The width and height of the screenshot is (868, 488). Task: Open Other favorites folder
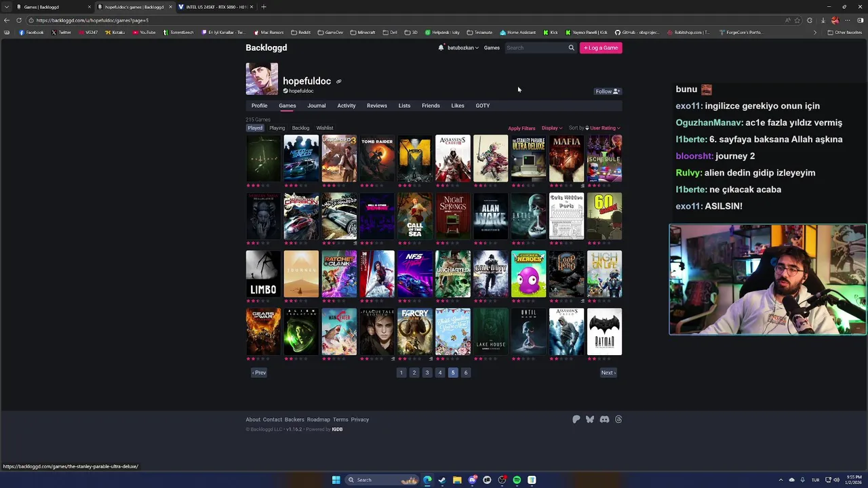[844, 33]
